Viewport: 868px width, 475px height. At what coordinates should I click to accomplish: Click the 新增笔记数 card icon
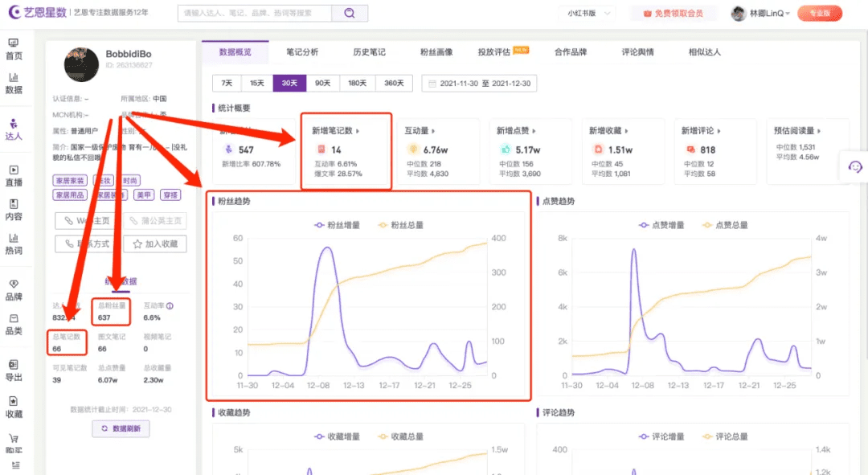[x=321, y=149]
